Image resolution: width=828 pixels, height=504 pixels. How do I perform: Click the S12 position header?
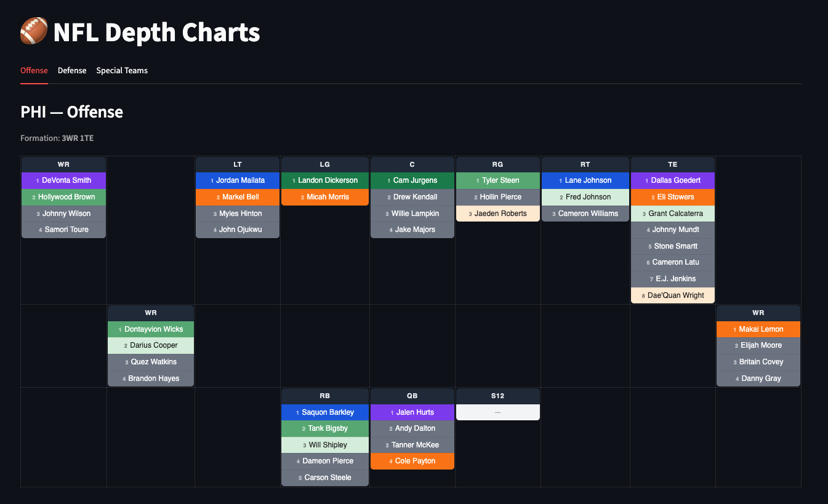[x=498, y=396]
